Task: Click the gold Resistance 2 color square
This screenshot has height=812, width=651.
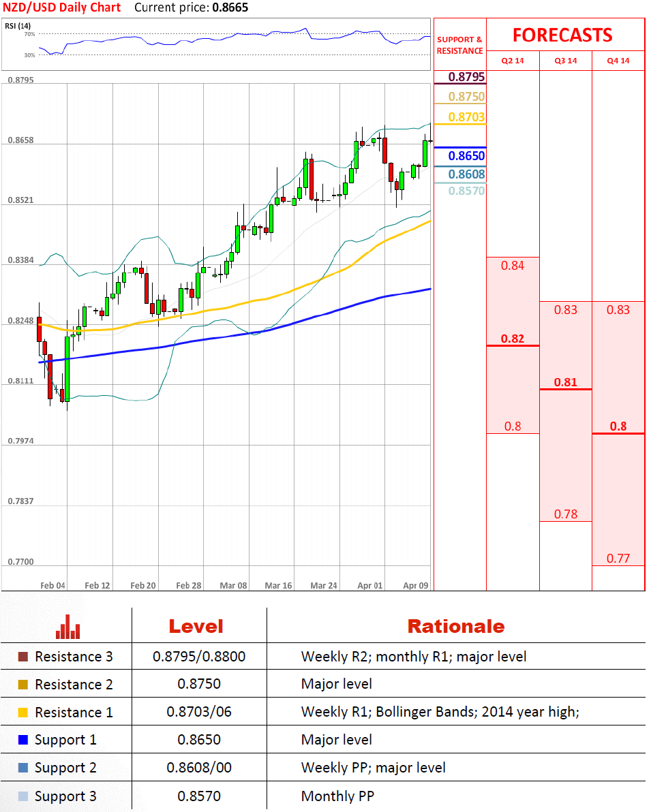Action: coord(23,685)
